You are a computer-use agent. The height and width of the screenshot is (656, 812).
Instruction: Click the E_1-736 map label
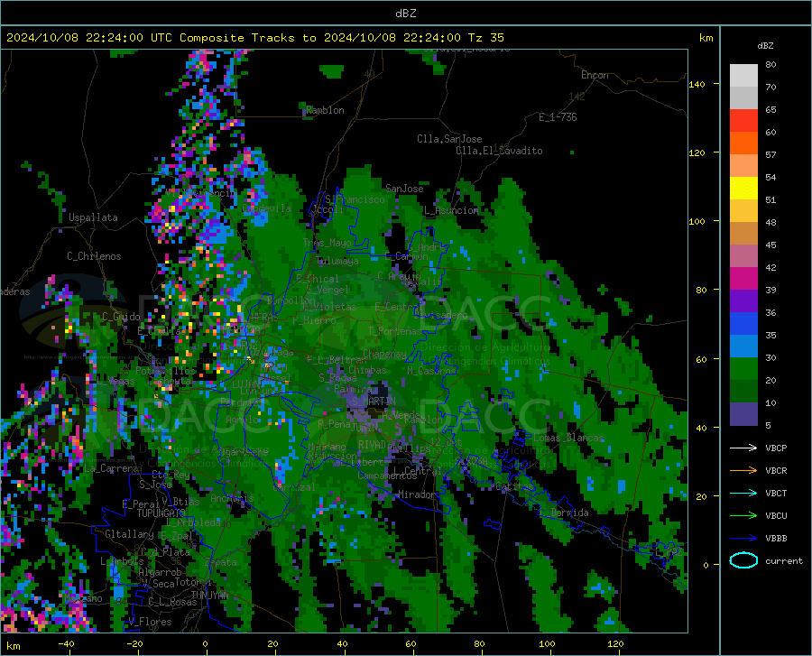click(x=558, y=117)
